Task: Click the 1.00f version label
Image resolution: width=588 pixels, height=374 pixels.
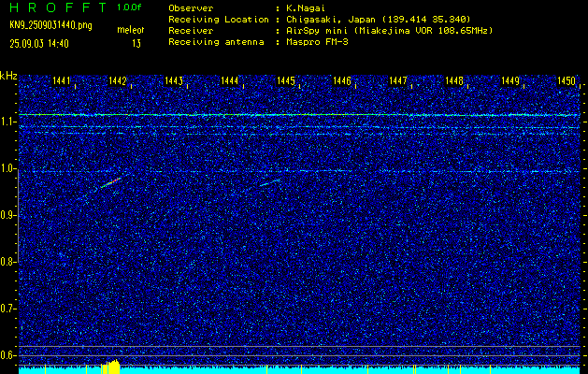Action: click(129, 7)
